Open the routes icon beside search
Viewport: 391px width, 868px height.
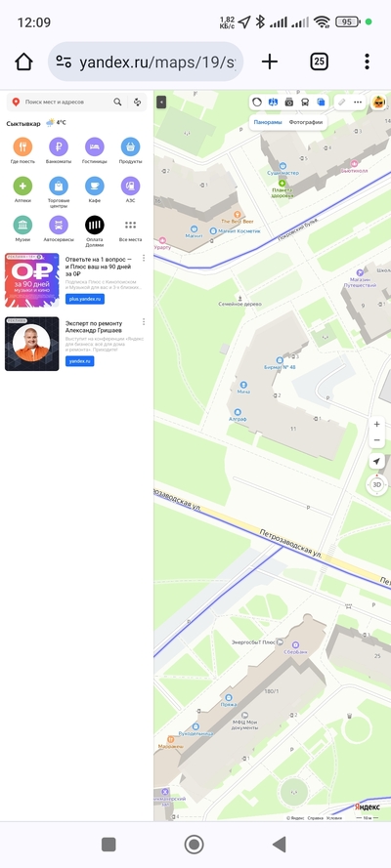138,102
